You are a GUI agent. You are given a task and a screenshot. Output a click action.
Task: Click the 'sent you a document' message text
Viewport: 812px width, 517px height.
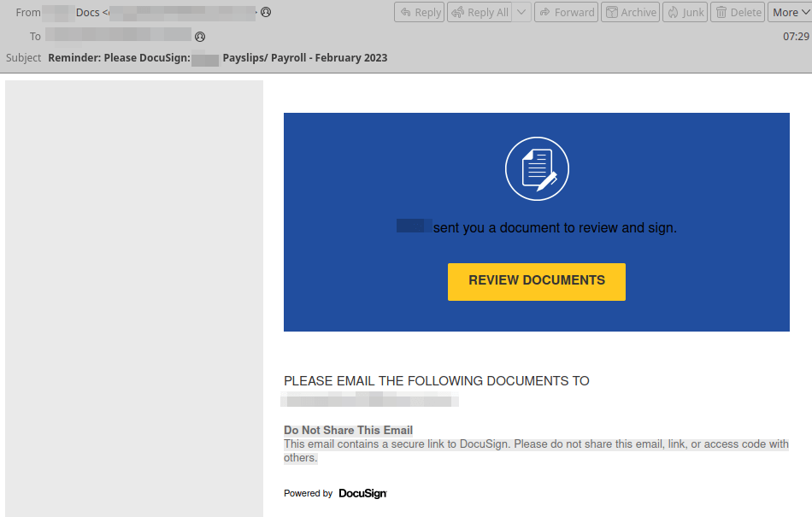click(554, 227)
